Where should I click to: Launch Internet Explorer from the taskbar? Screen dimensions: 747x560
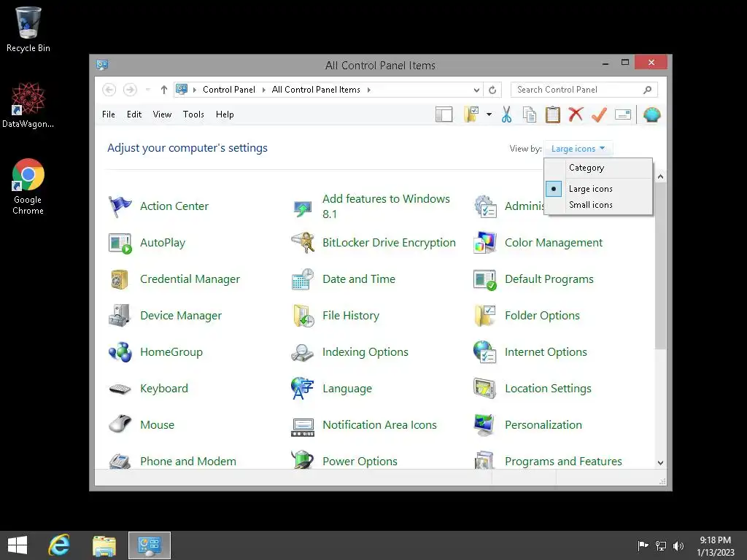(x=59, y=545)
